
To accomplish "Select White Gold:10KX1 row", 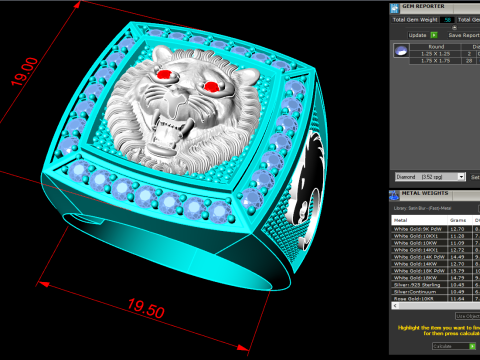I will point(436,236).
